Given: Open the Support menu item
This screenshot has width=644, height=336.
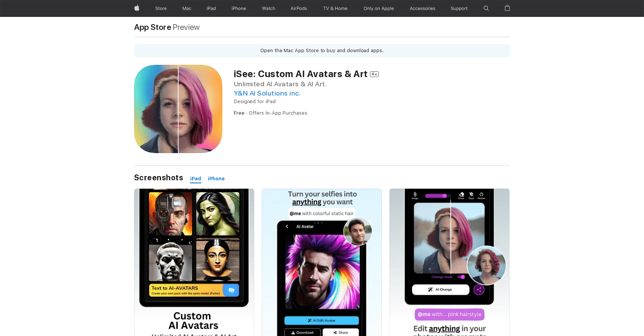Looking at the screenshot, I should 459,8.
